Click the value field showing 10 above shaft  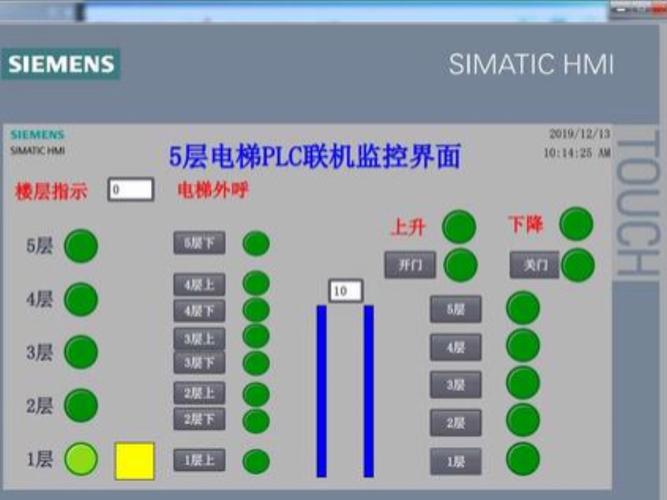tap(345, 291)
